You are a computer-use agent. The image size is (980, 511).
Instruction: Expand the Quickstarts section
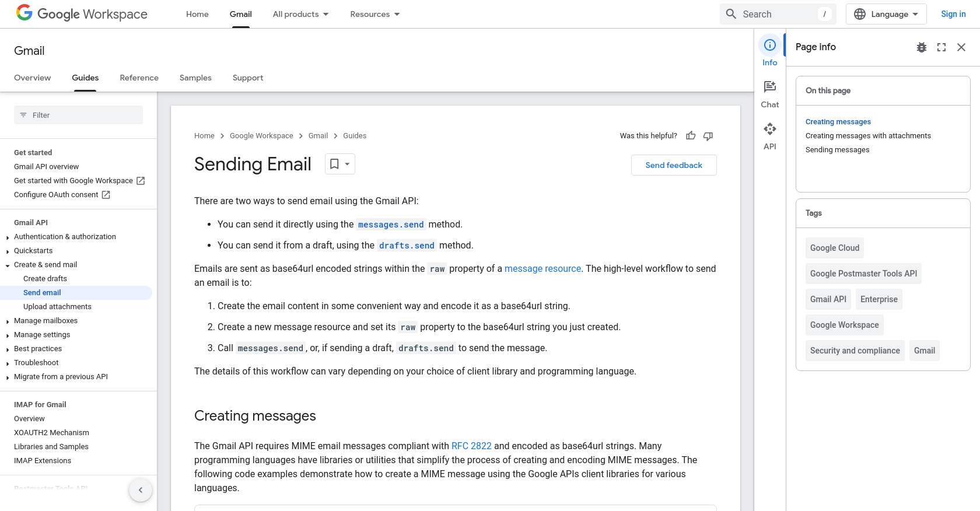[8, 251]
